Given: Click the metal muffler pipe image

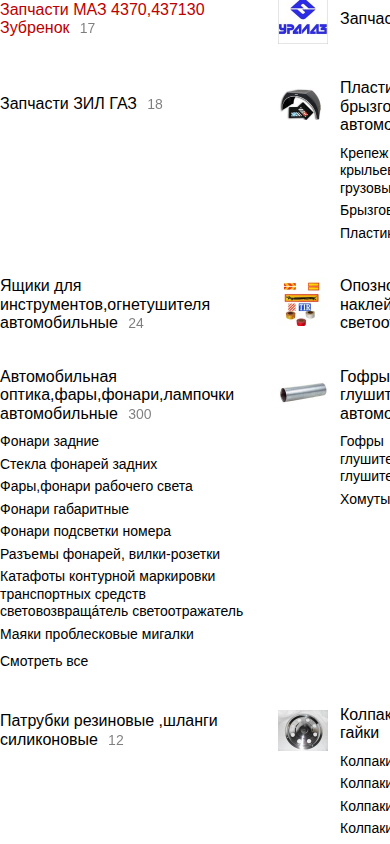Looking at the screenshot, I should pos(303,393).
